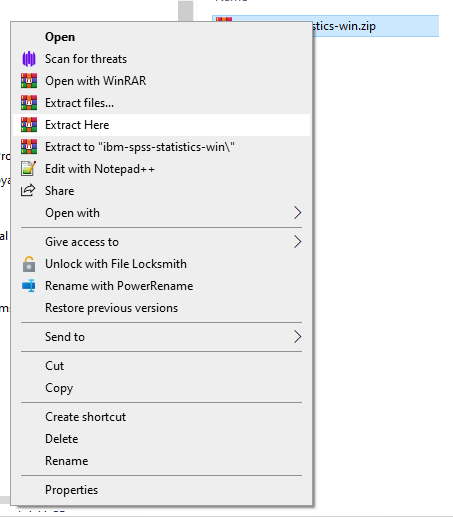Click the Scan for threats shield icon
453x517 pixels.
tap(29, 59)
